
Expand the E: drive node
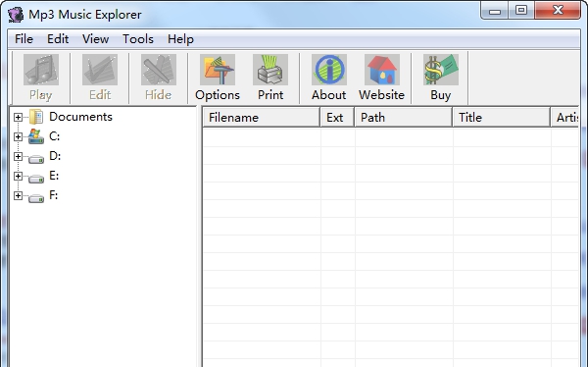[x=18, y=176]
